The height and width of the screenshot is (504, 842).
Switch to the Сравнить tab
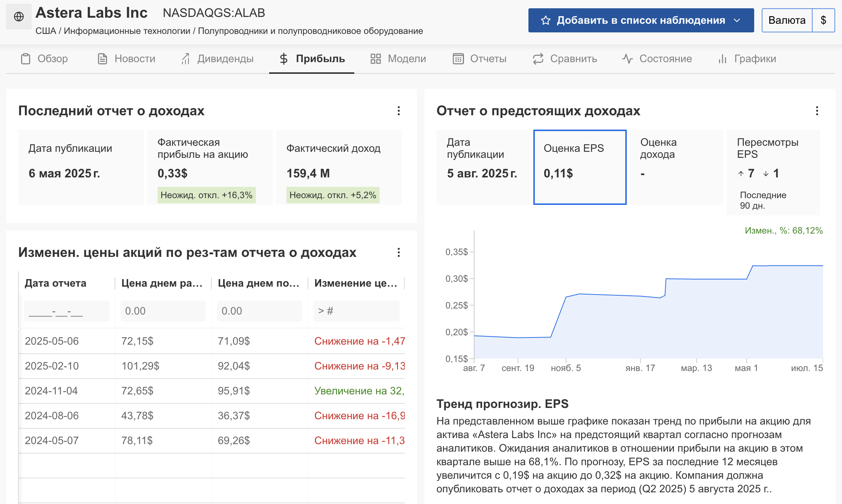point(565,59)
